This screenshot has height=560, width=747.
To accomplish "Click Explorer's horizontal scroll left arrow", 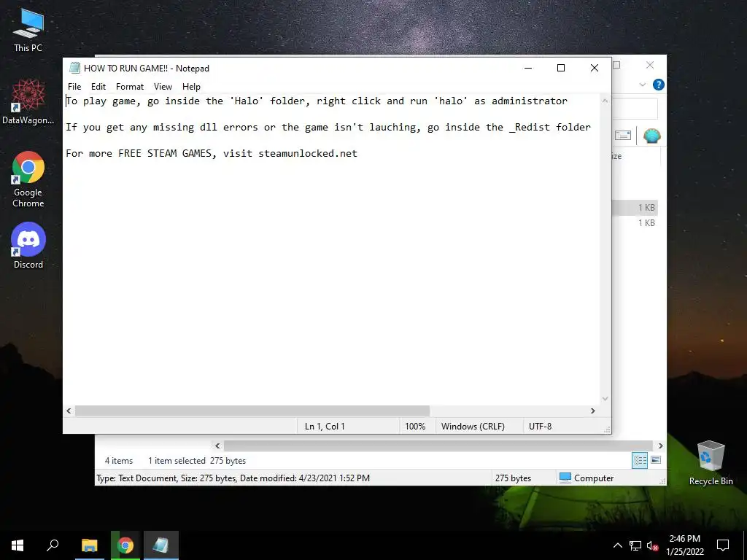I will (217, 446).
